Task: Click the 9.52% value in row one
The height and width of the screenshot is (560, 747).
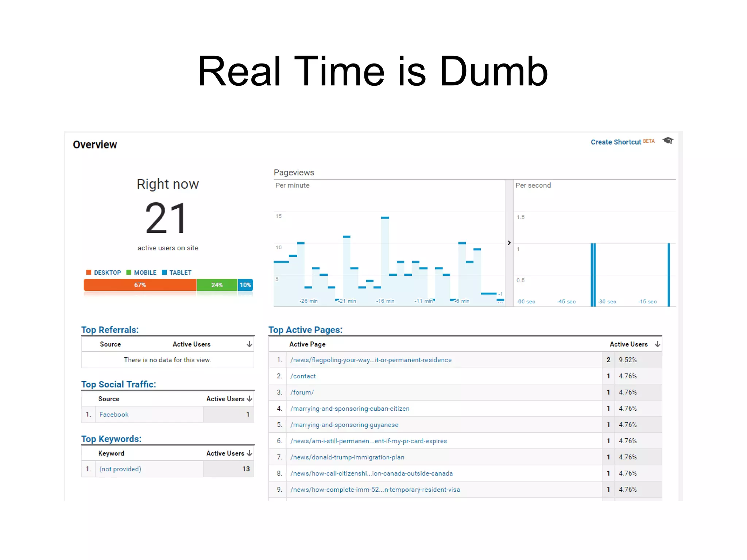Action: [x=628, y=360]
